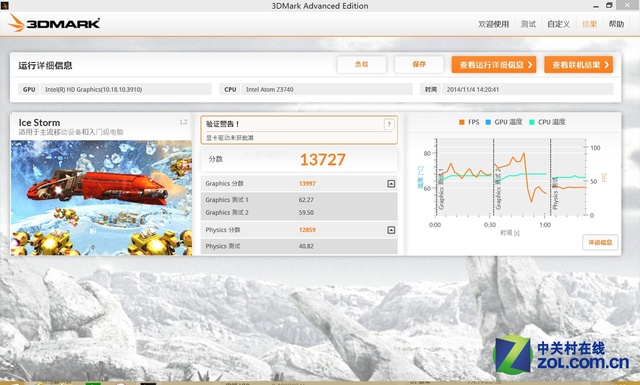The image size is (640, 385).
Task: Click 查看联机结果 online results button
Action: (578, 65)
